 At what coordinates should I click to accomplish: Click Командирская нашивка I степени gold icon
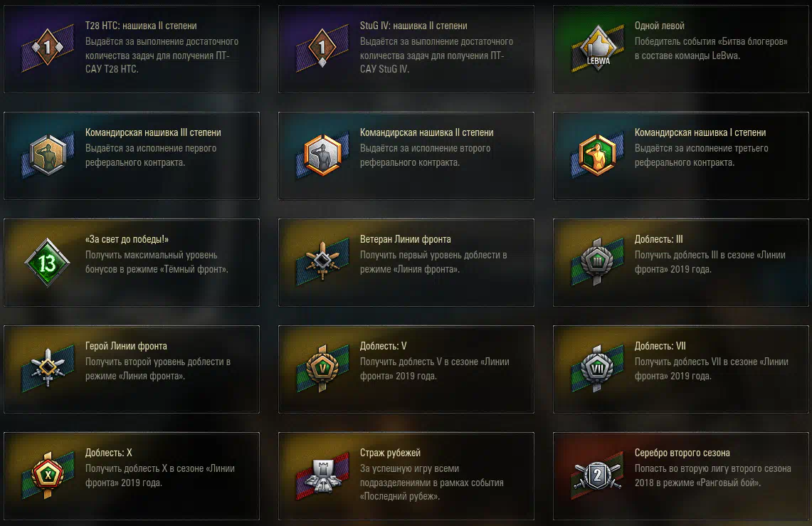[597, 155]
